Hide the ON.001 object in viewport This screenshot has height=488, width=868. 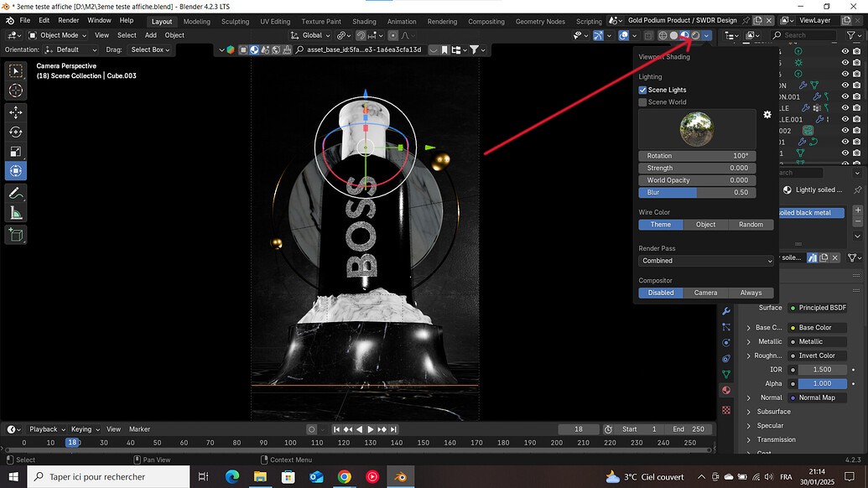pyautogui.click(x=845, y=96)
